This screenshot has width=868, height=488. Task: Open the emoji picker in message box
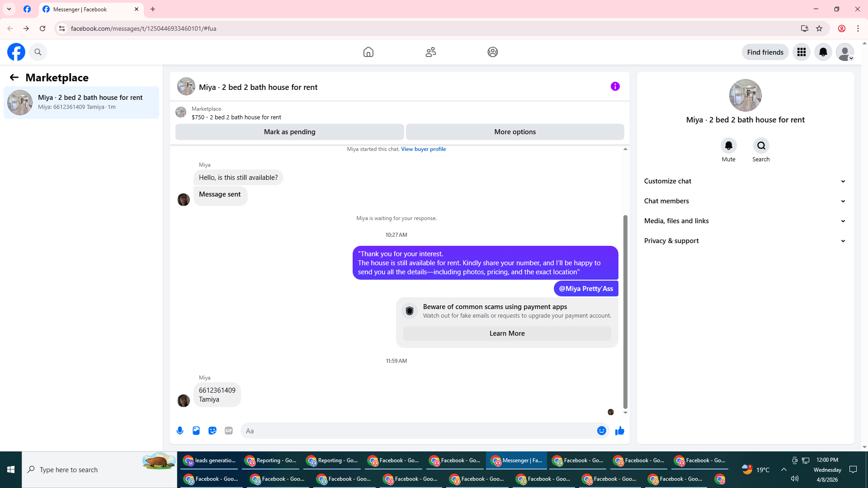pos(601,431)
